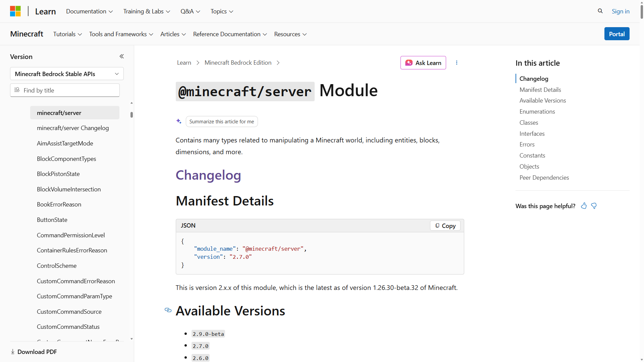Click the Microsoft logo
644x362 pixels.
click(x=15, y=11)
